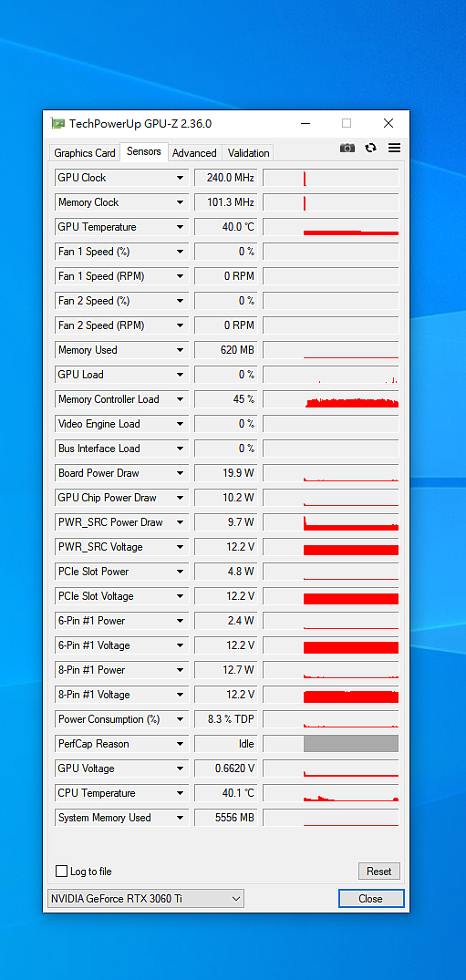
Task: Expand the PWR_SRC Power Draw dropdown
Action: coord(181,522)
